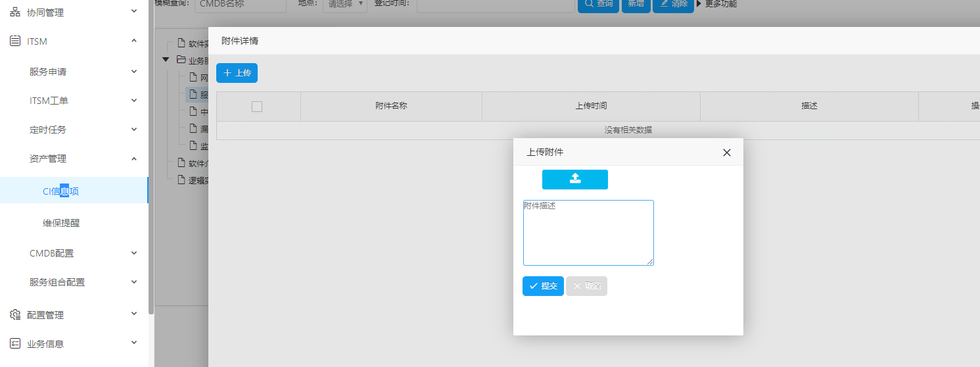The image size is (980, 367).
Task: Toggle the select-all checkbox in attachment table
Action: pos(257,107)
